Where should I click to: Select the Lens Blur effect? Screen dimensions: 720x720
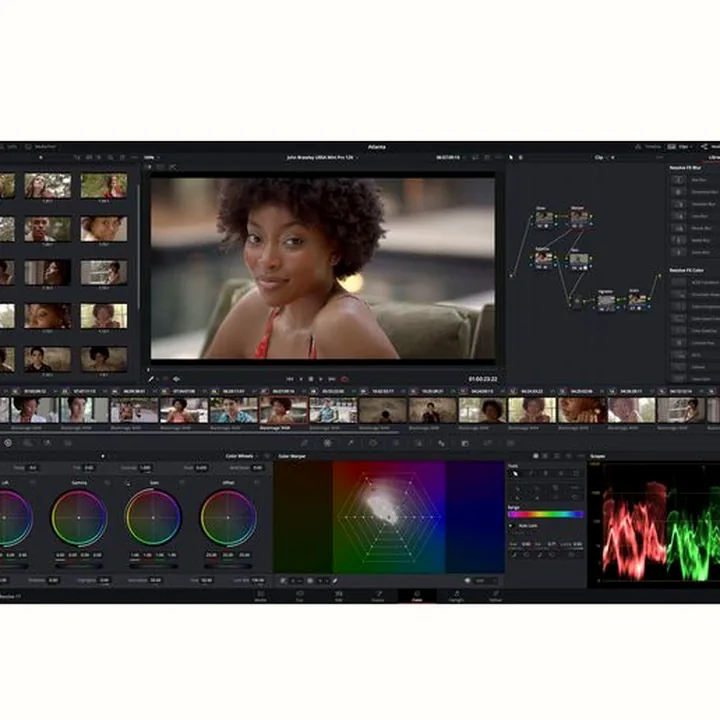699,216
